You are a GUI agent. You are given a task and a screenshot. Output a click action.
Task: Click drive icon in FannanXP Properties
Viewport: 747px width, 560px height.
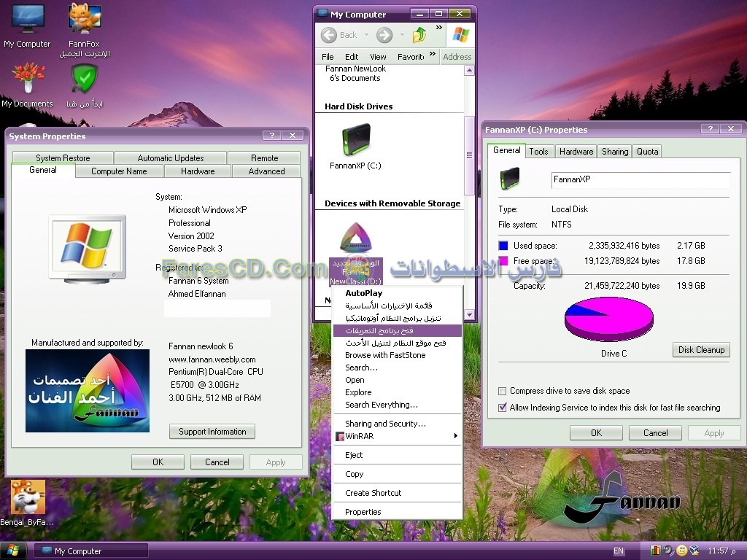click(x=510, y=179)
